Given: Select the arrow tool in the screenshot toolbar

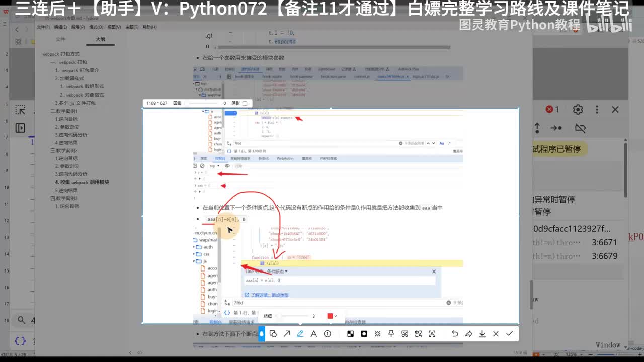Looking at the screenshot, I should click(287, 334).
